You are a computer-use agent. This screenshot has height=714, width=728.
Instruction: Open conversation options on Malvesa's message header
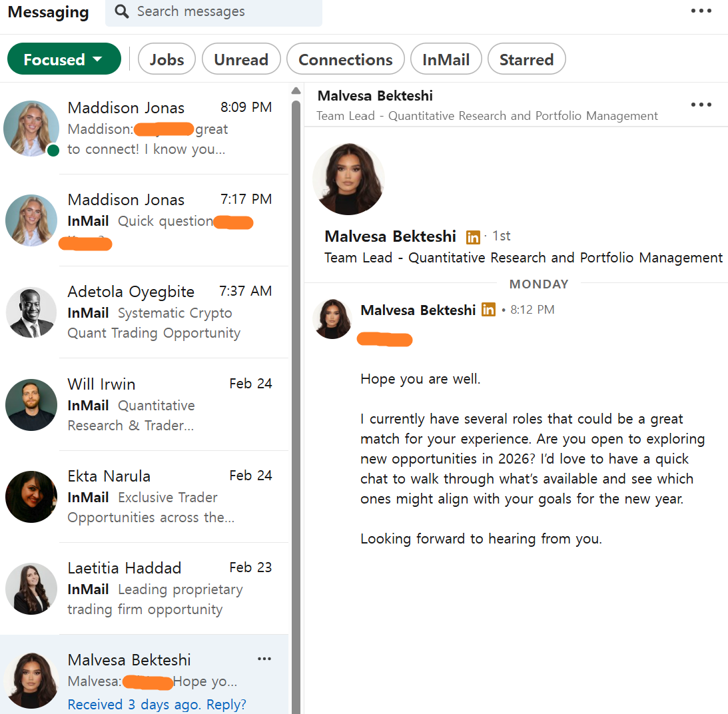[701, 105]
